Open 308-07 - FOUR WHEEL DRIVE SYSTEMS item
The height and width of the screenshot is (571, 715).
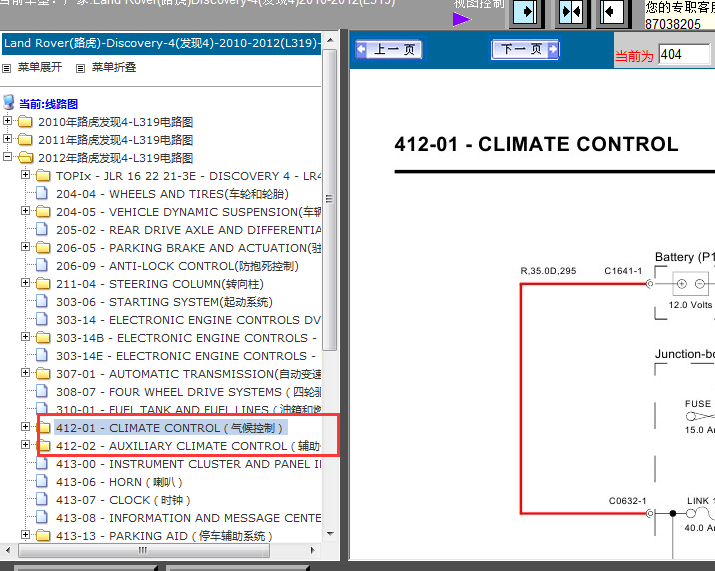188,392
